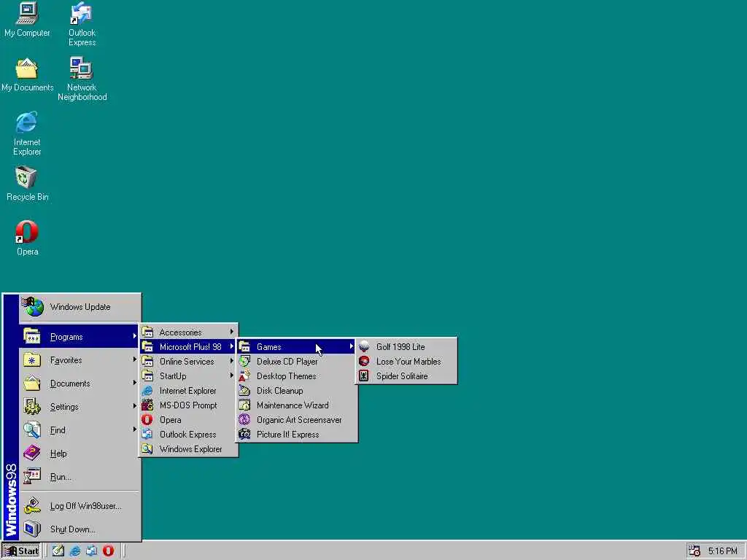Click the Programs item in Start menu
The width and height of the screenshot is (747, 560).
coord(80,337)
